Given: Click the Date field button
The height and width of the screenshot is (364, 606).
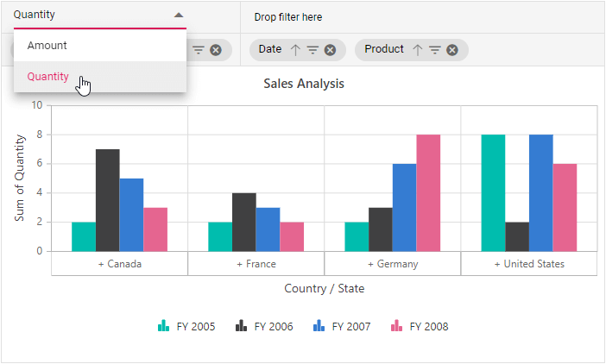Looking at the screenshot, I should pyautogui.click(x=270, y=50).
